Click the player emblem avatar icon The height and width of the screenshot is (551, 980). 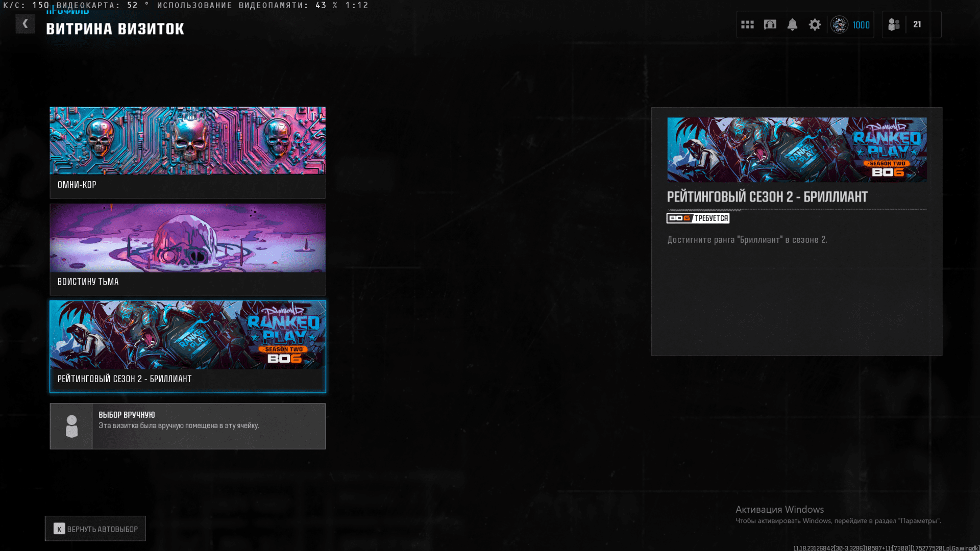click(x=839, y=24)
